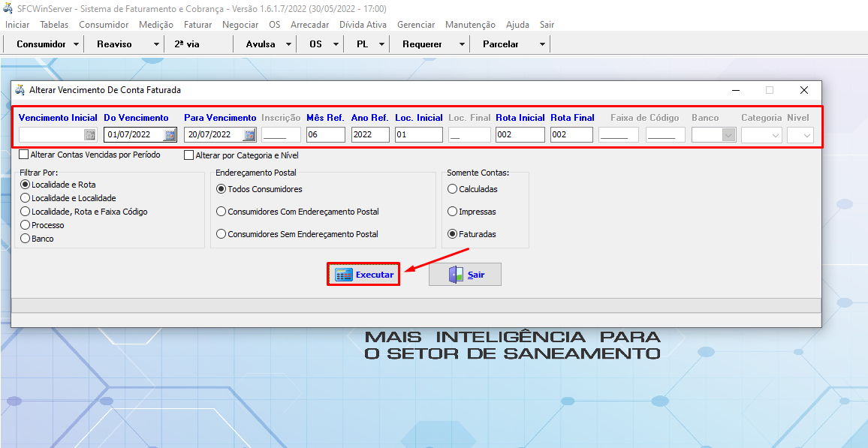Open calendar picker for Para Vencimento

click(249, 135)
